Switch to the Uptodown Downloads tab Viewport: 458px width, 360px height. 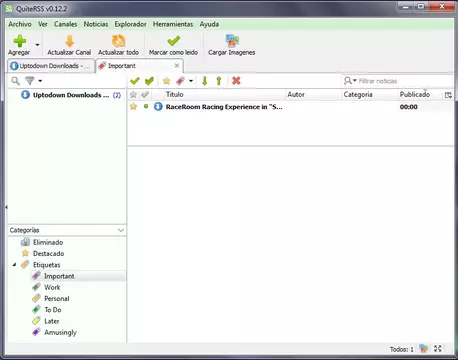[51, 66]
